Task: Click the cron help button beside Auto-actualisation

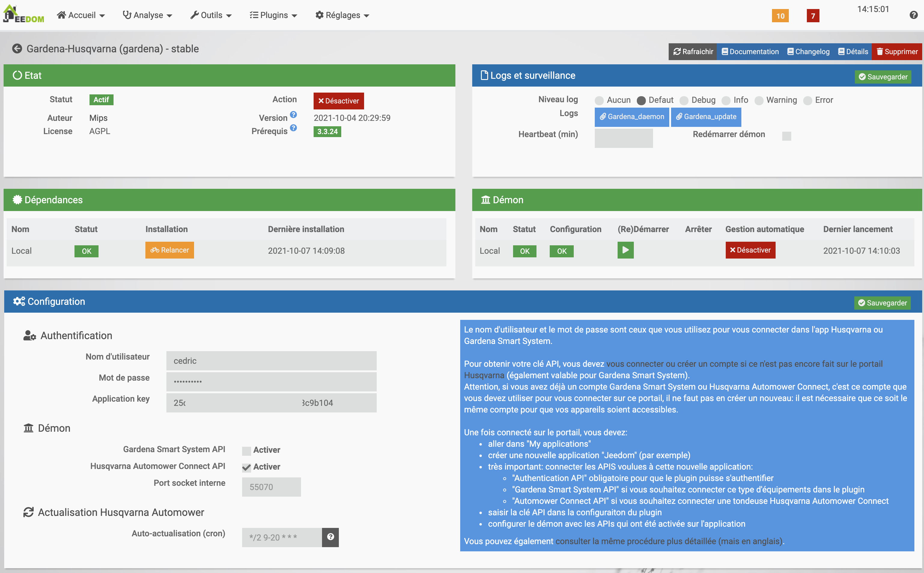Action: (x=330, y=537)
